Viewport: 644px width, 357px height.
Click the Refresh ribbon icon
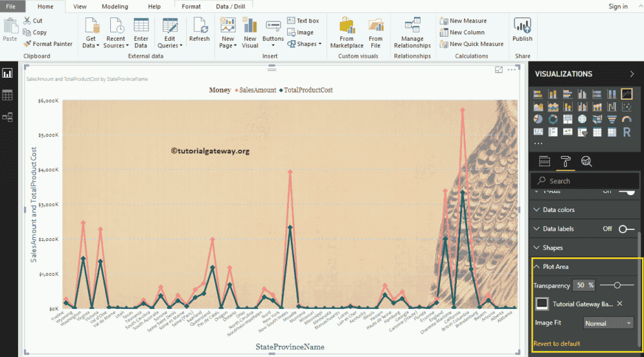click(200, 29)
